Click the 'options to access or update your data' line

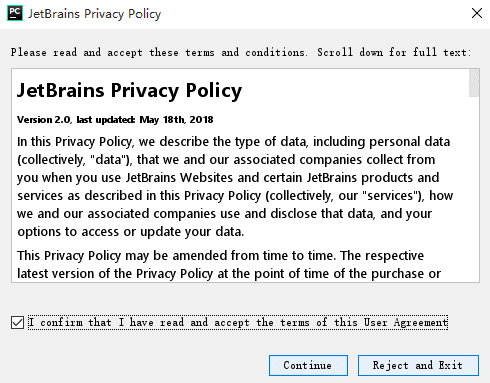tap(131, 232)
